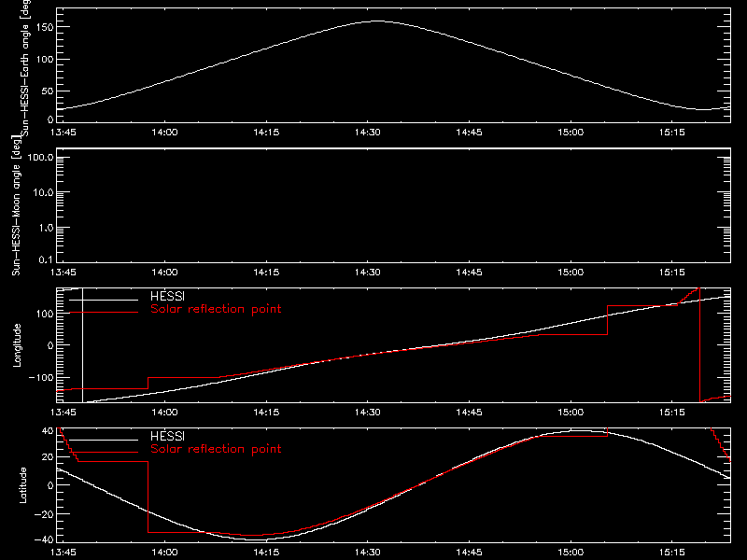Click the peak of the Earth angle curve
The width and height of the screenshot is (747, 560).
(x=377, y=21)
